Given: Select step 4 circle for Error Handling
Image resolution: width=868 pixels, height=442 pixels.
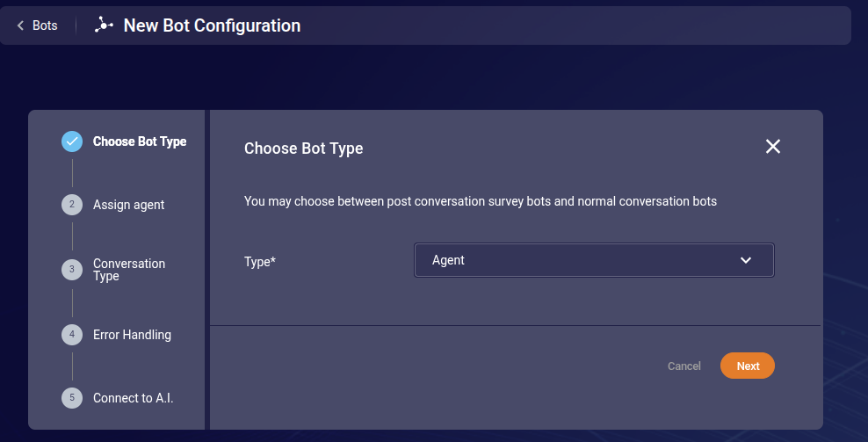Looking at the screenshot, I should pos(72,335).
